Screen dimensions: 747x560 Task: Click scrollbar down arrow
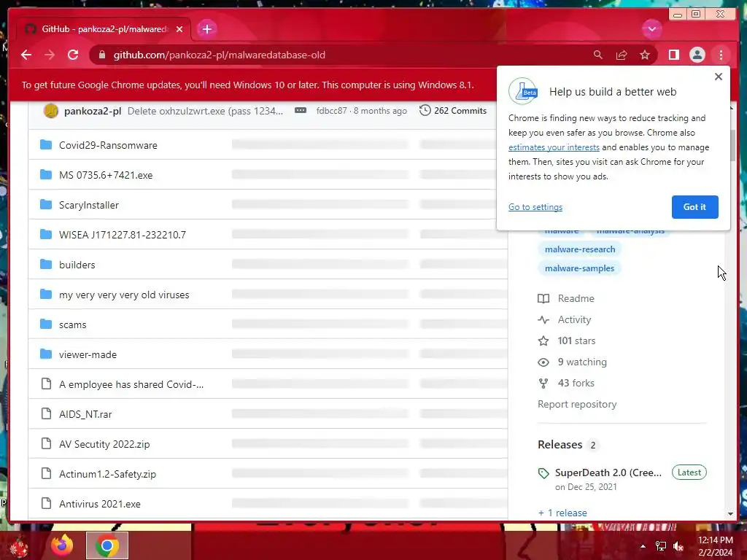[x=731, y=514]
